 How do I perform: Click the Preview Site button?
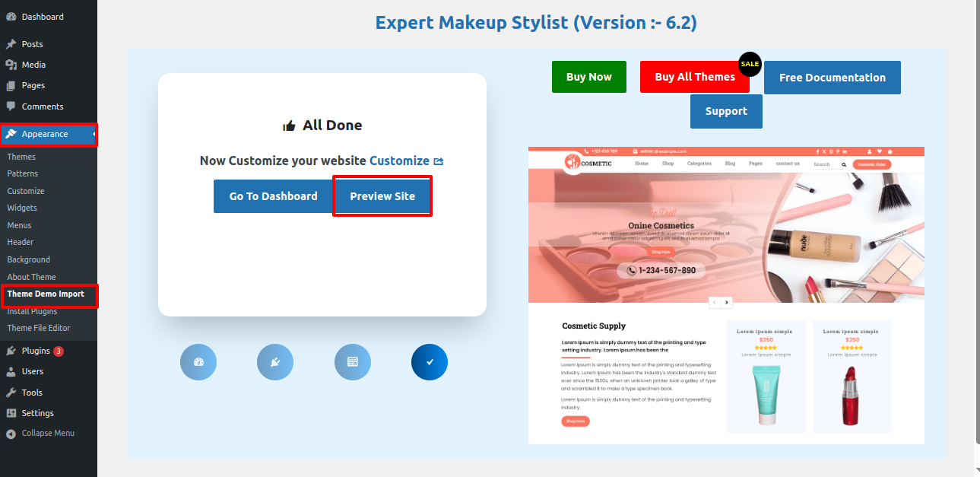382,196
